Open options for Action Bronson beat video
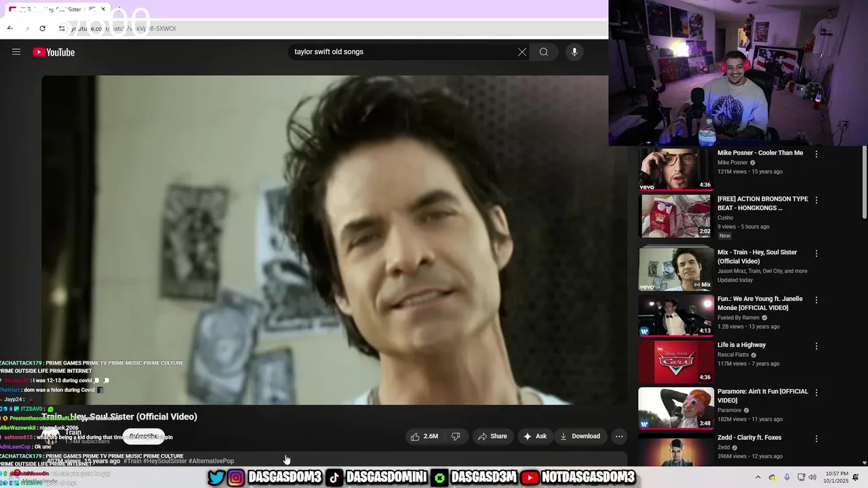 (816, 200)
